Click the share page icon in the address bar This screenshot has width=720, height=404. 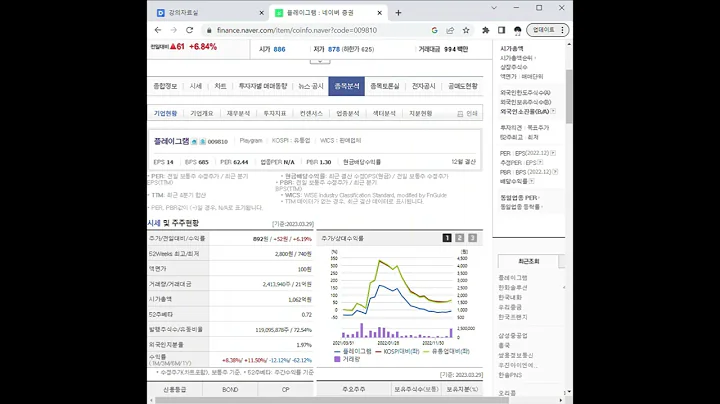coord(450,30)
